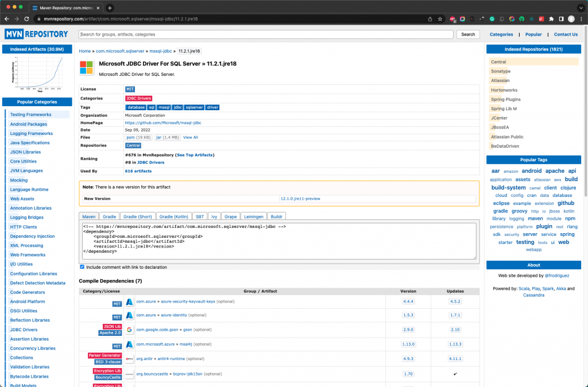This screenshot has height=387, width=588.
Task: Open mssql-jdbc breadcrumb link
Action: click(161, 51)
